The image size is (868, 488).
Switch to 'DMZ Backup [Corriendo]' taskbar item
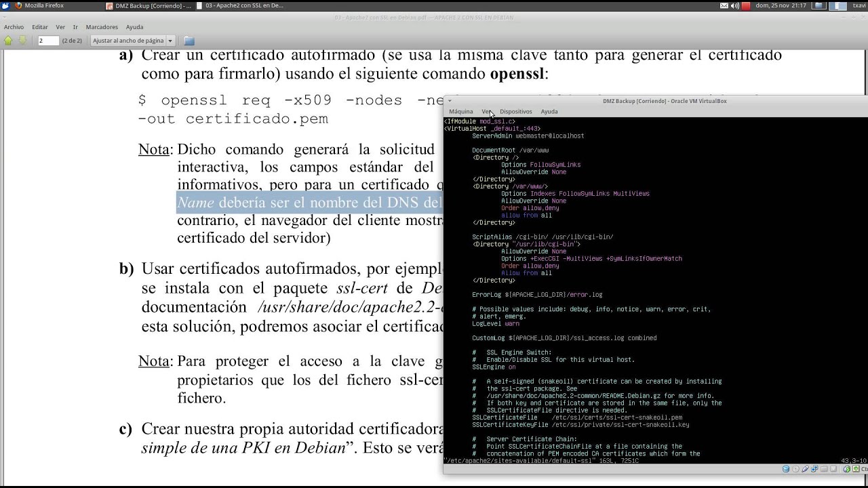tap(149, 5)
